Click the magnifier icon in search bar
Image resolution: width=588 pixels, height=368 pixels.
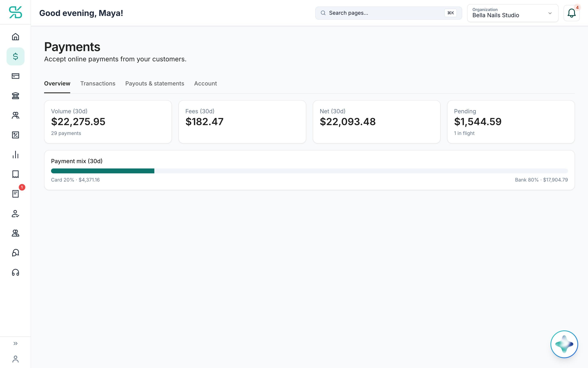323,13
